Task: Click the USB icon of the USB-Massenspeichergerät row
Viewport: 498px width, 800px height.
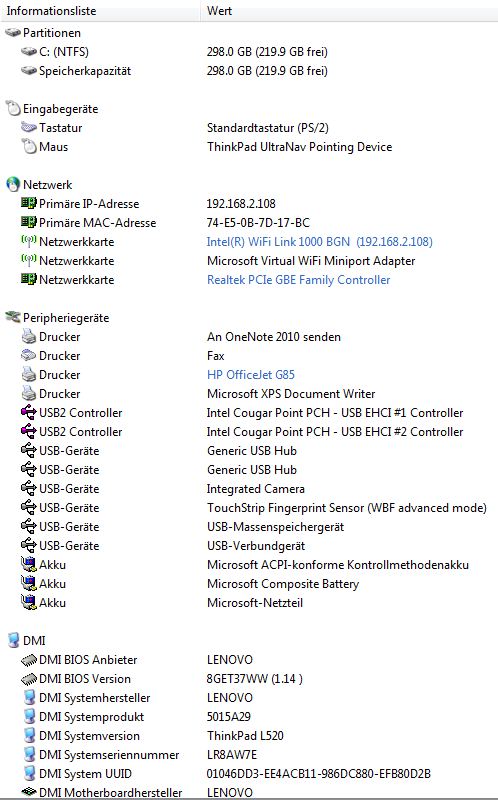Action: tap(29, 526)
